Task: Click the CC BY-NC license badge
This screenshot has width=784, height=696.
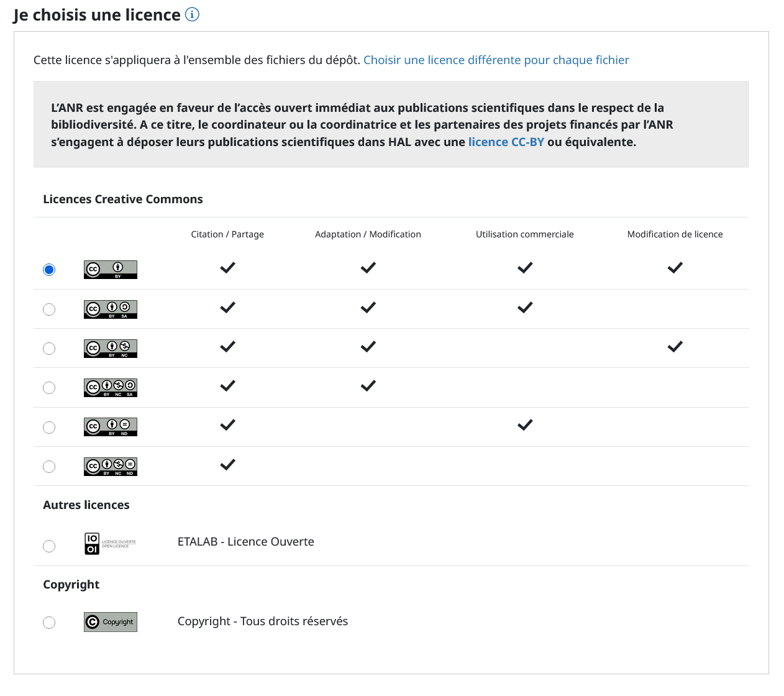Action: pyautogui.click(x=111, y=349)
